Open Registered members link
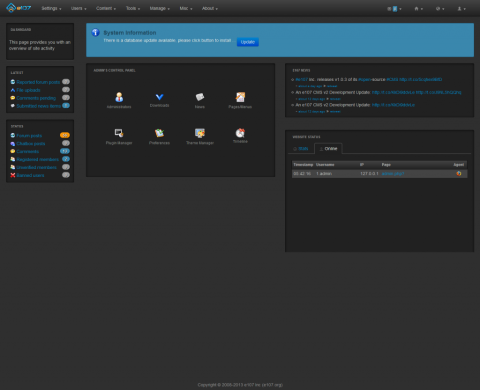 coord(38,159)
